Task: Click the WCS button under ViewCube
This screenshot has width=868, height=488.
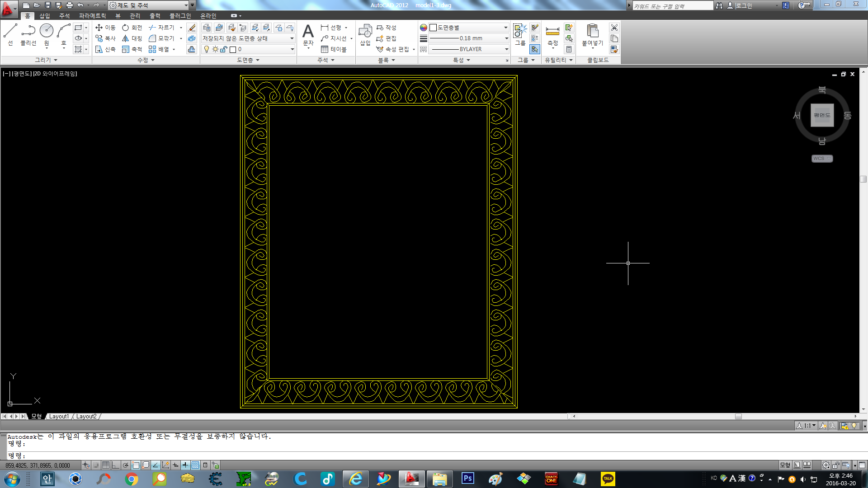Action: pyautogui.click(x=821, y=159)
